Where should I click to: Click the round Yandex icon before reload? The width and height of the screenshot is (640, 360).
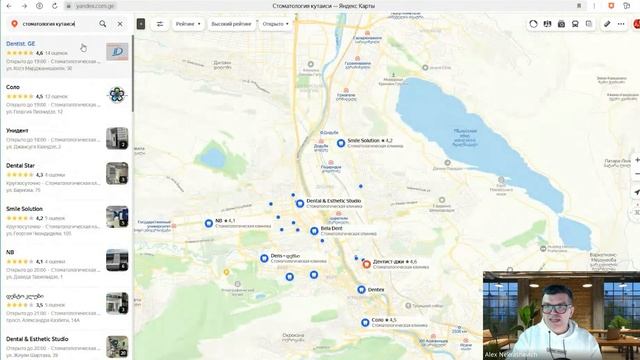click(40, 6)
